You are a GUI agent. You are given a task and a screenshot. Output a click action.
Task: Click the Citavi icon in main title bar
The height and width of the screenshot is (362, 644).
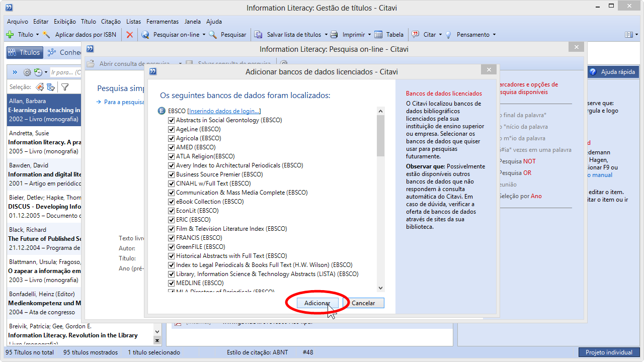[x=9, y=8]
